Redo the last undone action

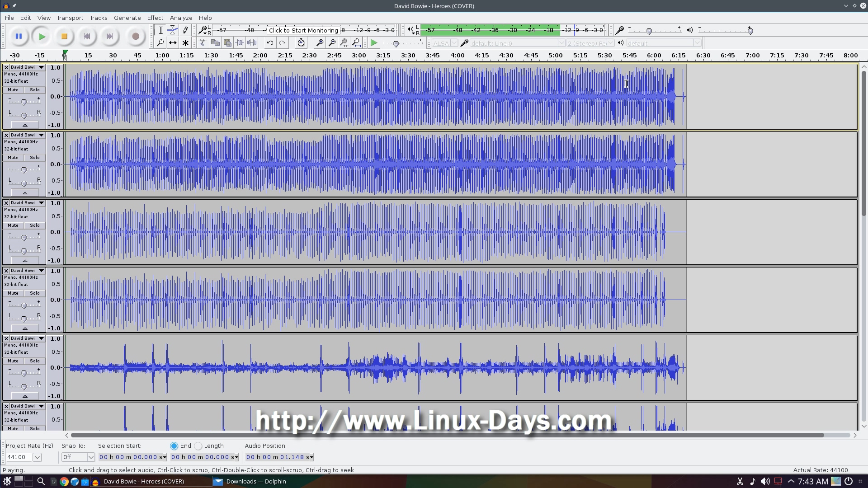click(282, 43)
